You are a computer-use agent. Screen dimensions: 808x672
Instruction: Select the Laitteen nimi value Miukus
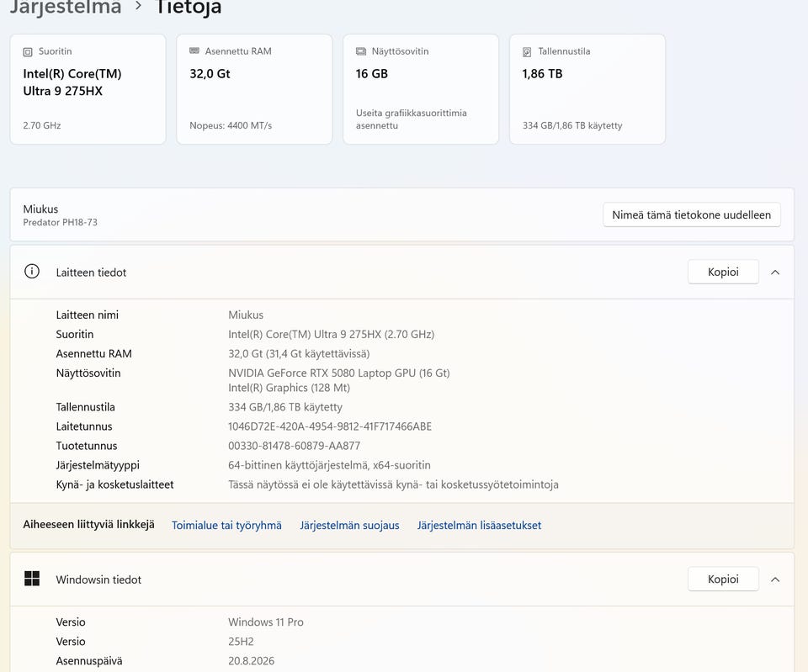[246, 315]
